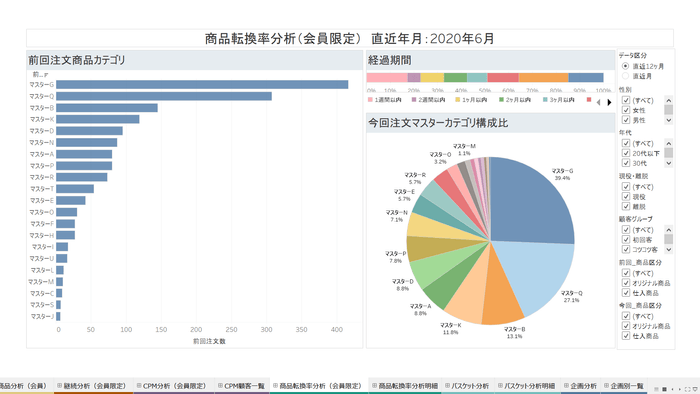Click 1ヶ月以内 legend color swatch

[458, 100]
